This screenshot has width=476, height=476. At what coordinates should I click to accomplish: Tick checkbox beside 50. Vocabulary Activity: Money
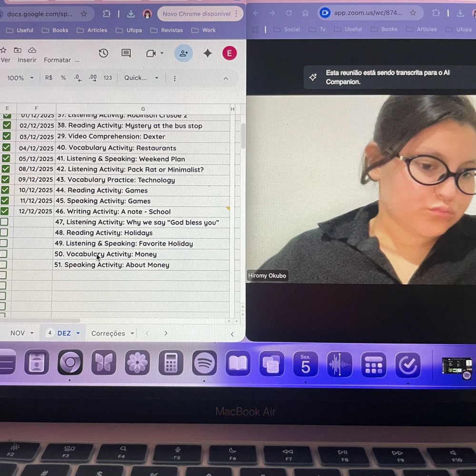coord(4,254)
